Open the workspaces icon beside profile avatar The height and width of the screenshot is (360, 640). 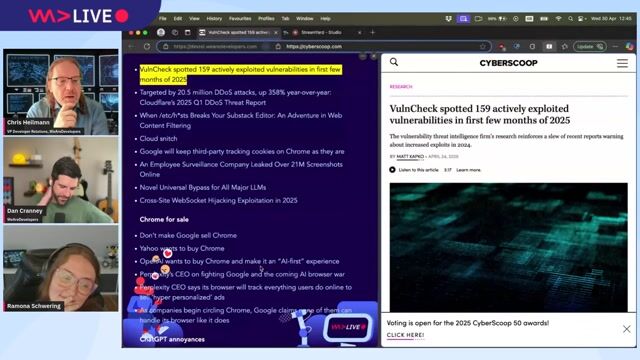click(x=175, y=32)
